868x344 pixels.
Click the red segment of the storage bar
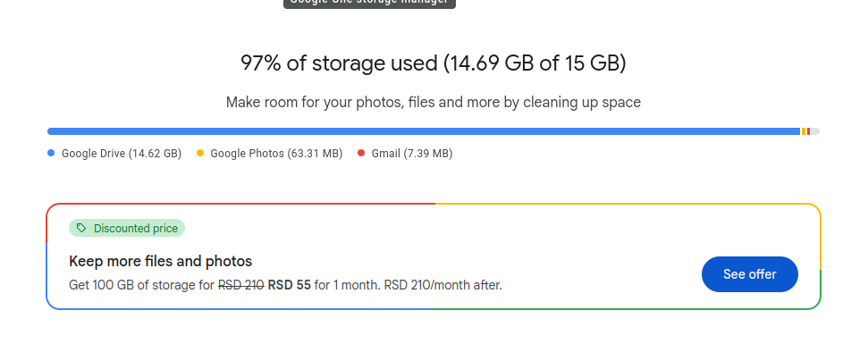coord(808,131)
